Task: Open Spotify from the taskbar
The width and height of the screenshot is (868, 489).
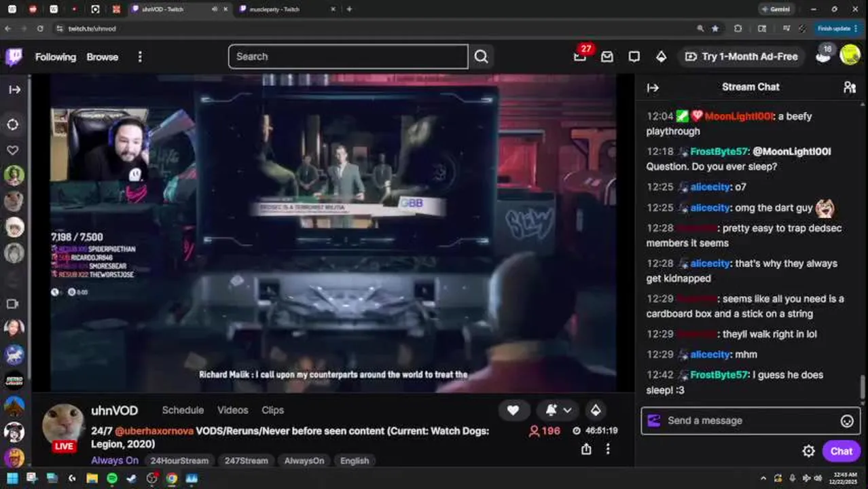Action: [x=112, y=478]
